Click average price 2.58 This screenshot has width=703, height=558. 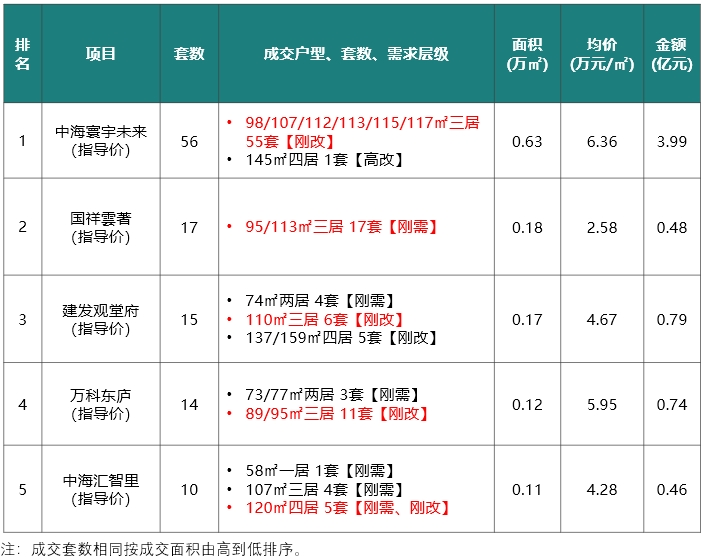(x=602, y=228)
